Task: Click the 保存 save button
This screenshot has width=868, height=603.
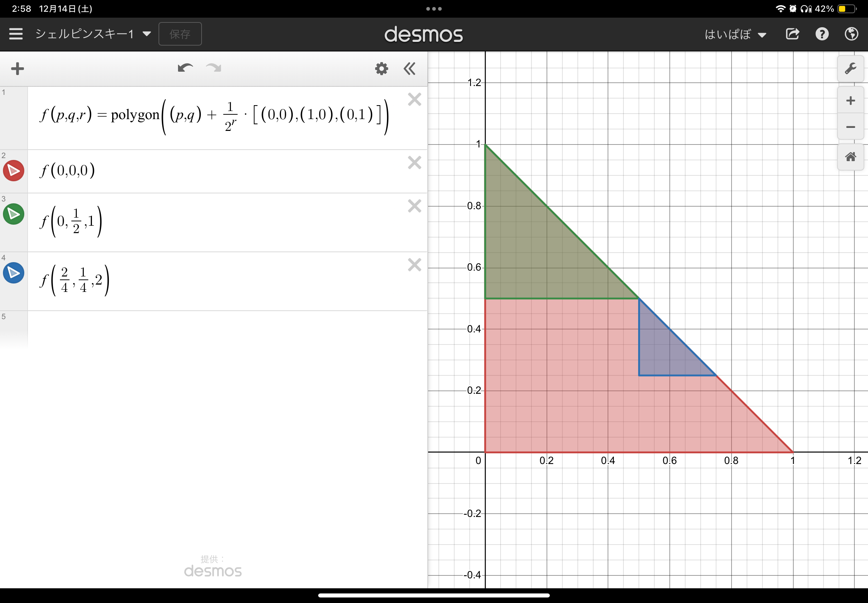Action: (x=180, y=33)
